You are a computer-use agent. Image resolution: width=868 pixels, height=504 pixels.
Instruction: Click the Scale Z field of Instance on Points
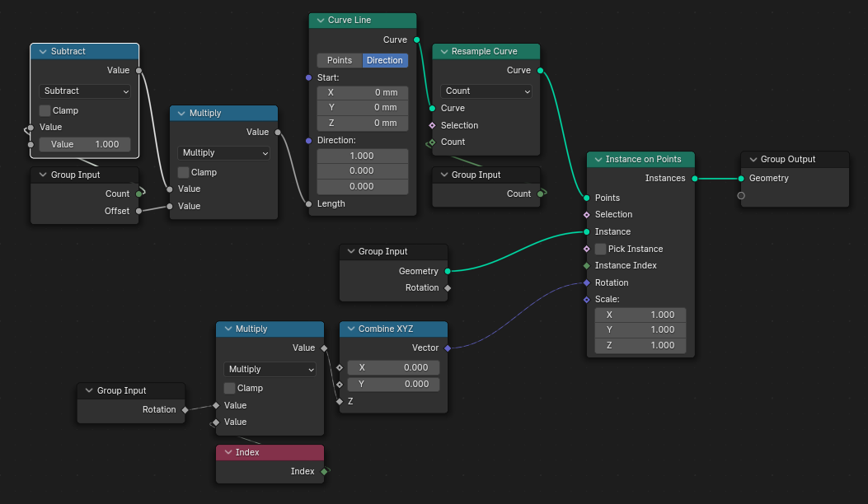coord(640,345)
